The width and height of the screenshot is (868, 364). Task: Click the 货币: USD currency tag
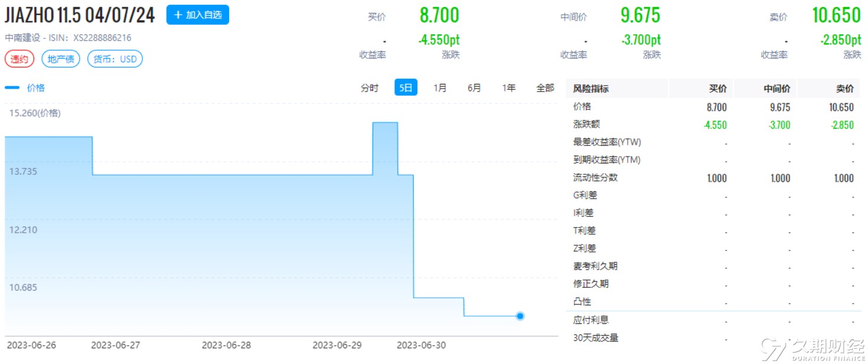115,59
